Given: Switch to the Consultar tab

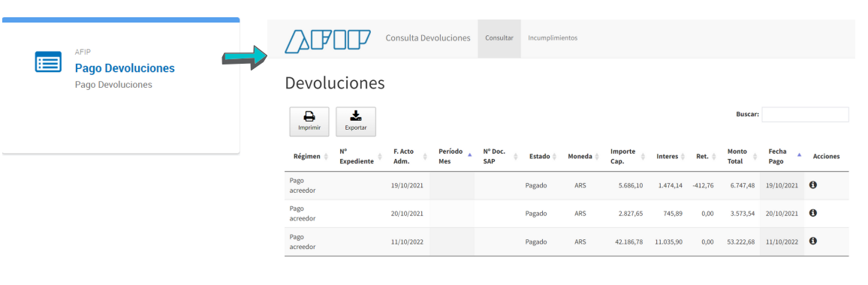Looking at the screenshot, I should tap(499, 38).
